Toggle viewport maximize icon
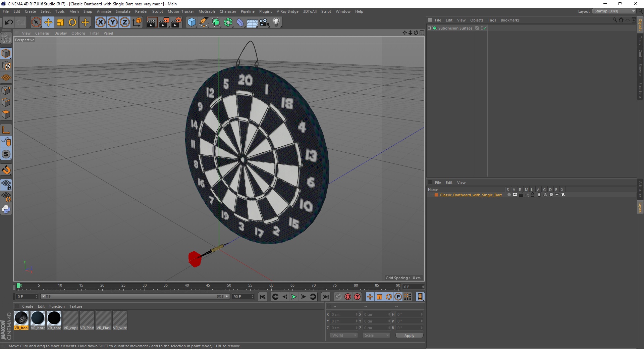Screen dimensions: 644x349 [x=422, y=33]
